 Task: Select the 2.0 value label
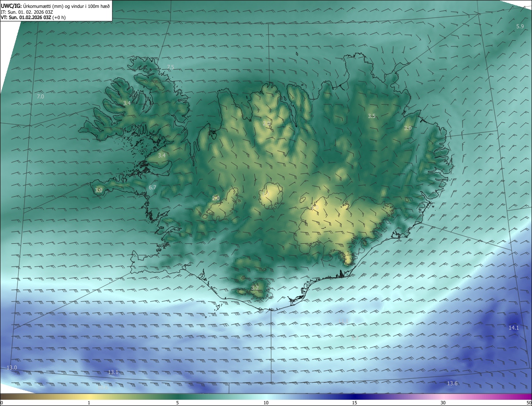coord(216,198)
